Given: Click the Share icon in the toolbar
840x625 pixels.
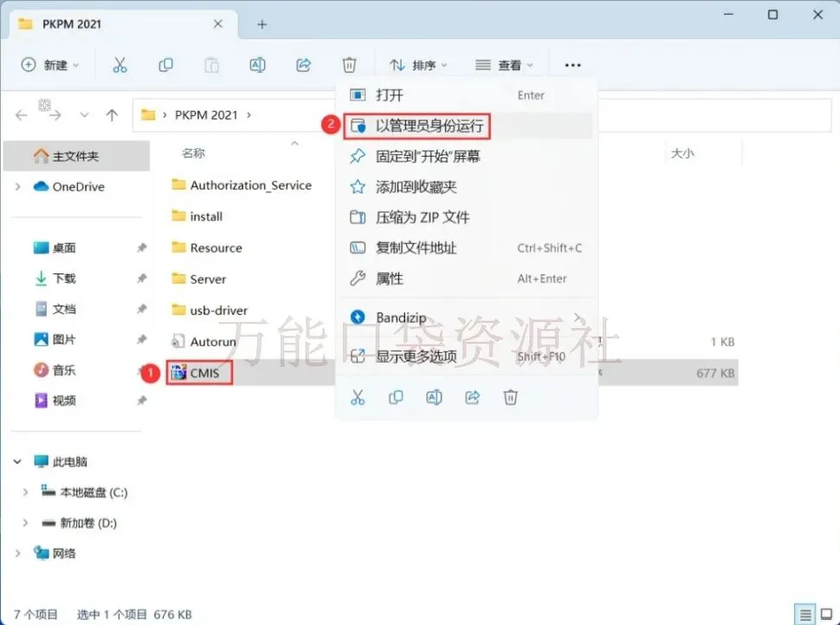Looking at the screenshot, I should coord(303,65).
